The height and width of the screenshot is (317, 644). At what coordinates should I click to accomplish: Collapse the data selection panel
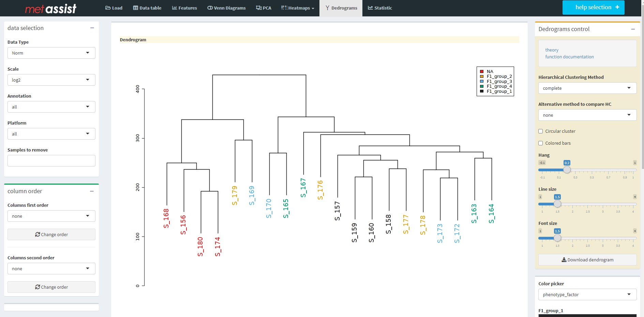(x=92, y=28)
